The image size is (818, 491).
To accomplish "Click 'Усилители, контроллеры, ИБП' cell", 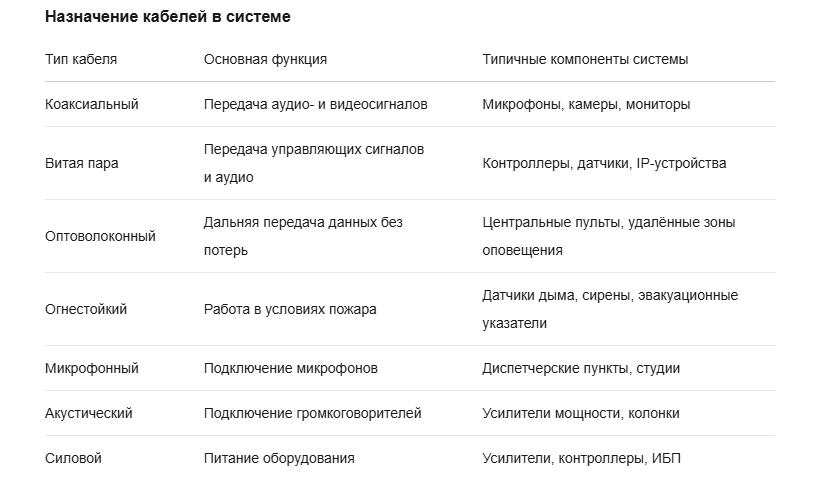I will coord(582,458).
